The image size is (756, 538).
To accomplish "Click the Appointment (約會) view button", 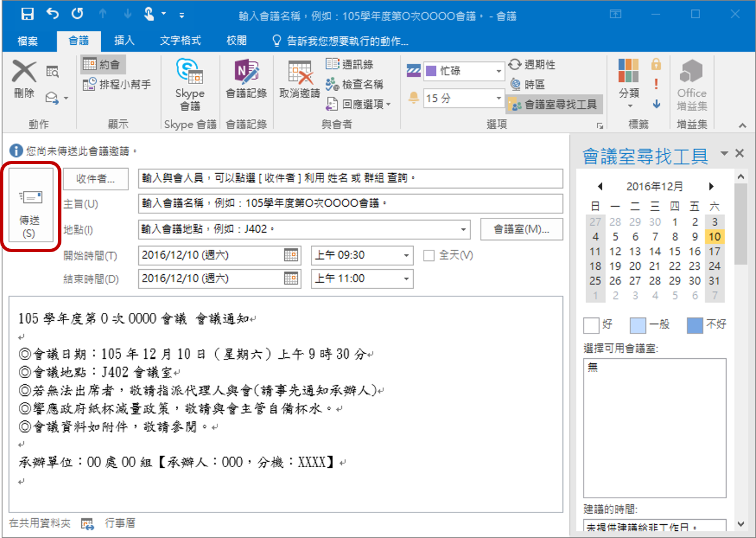I will click(x=102, y=64).
